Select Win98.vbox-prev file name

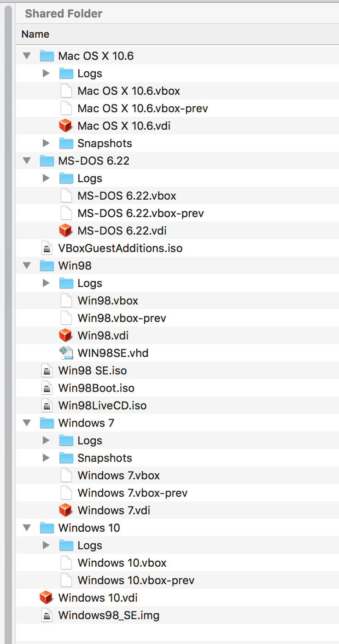point(122,318)
